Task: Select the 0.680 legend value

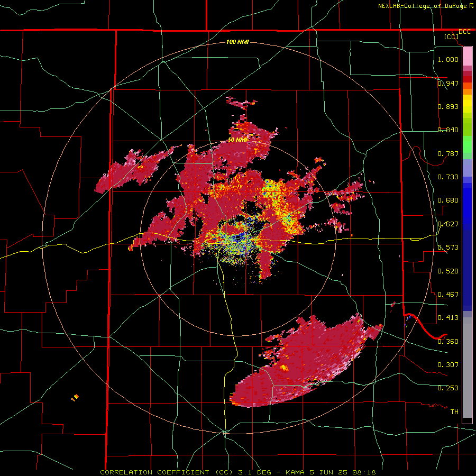Action: (x=448, y=200)
